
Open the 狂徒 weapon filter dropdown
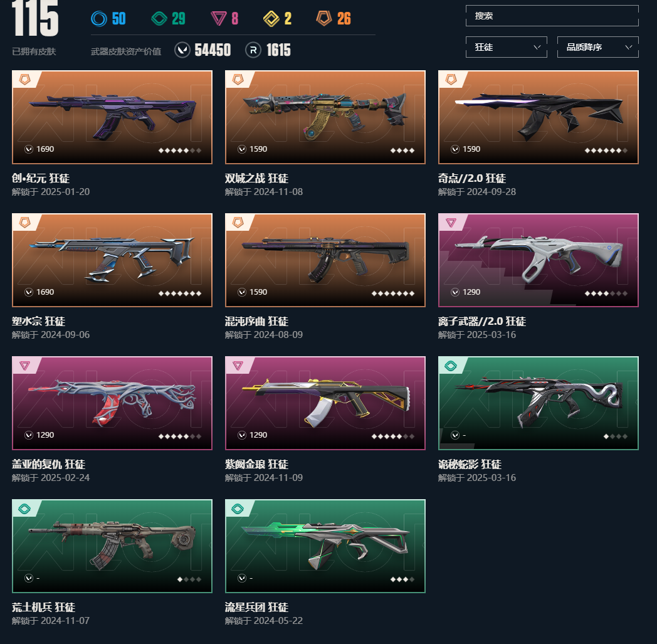pyautogui.click(x=506, y=47)
